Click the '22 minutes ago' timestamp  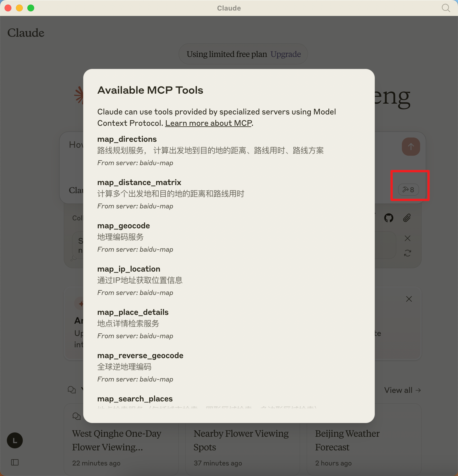point(96,463)
